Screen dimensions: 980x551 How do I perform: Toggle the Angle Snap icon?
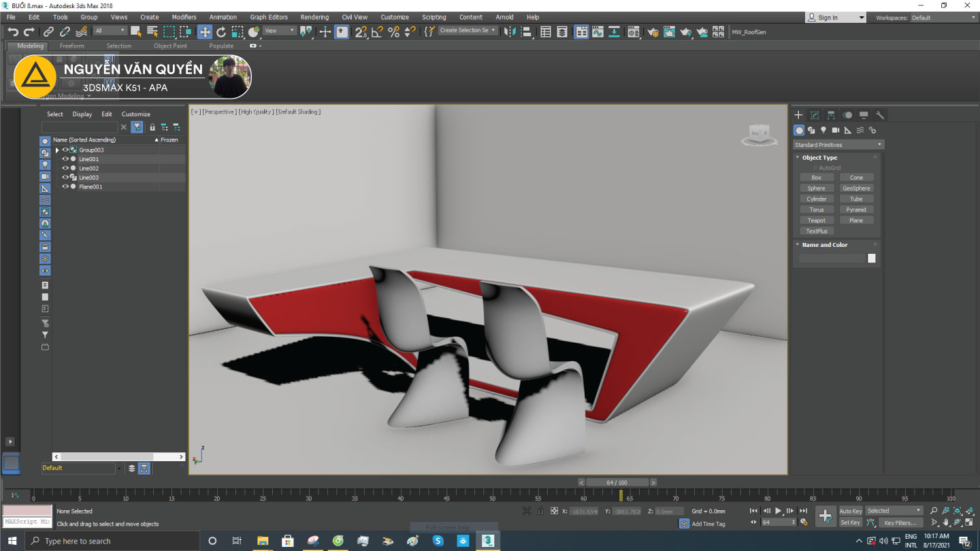377,31
